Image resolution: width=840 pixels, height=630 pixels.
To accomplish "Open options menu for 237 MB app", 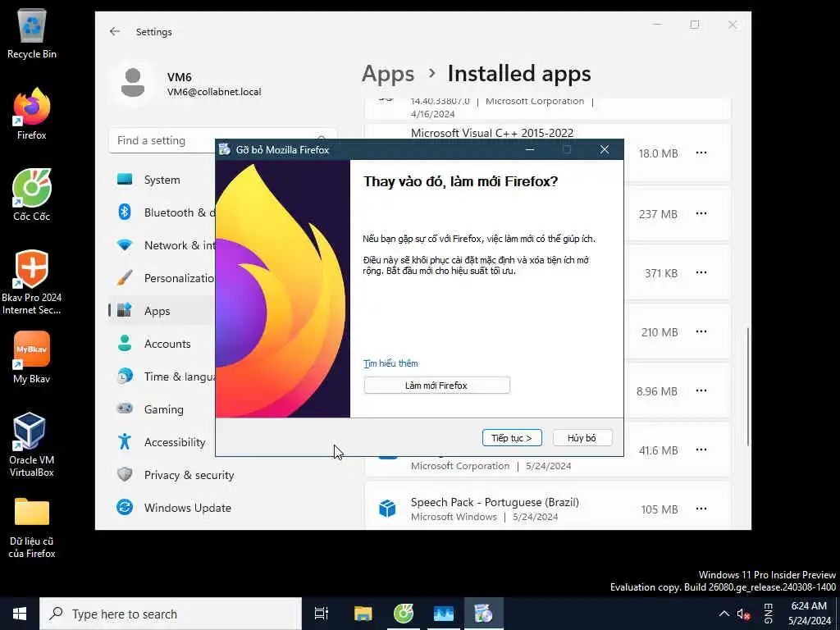I will pyautogui.click(x=701, y=214).
